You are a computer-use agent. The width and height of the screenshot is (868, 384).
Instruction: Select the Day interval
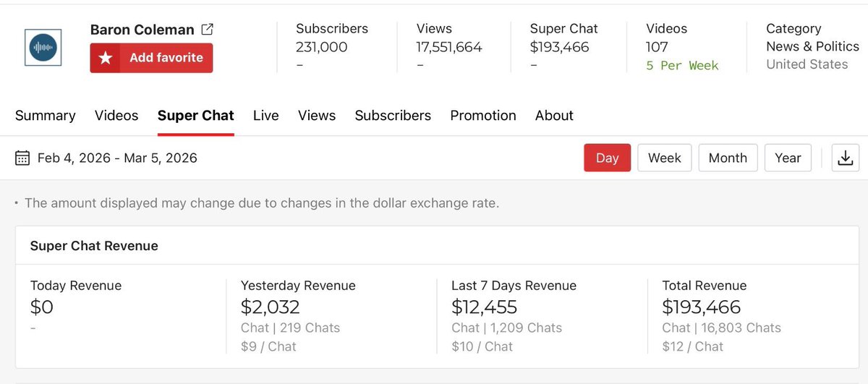coord(608,158)
